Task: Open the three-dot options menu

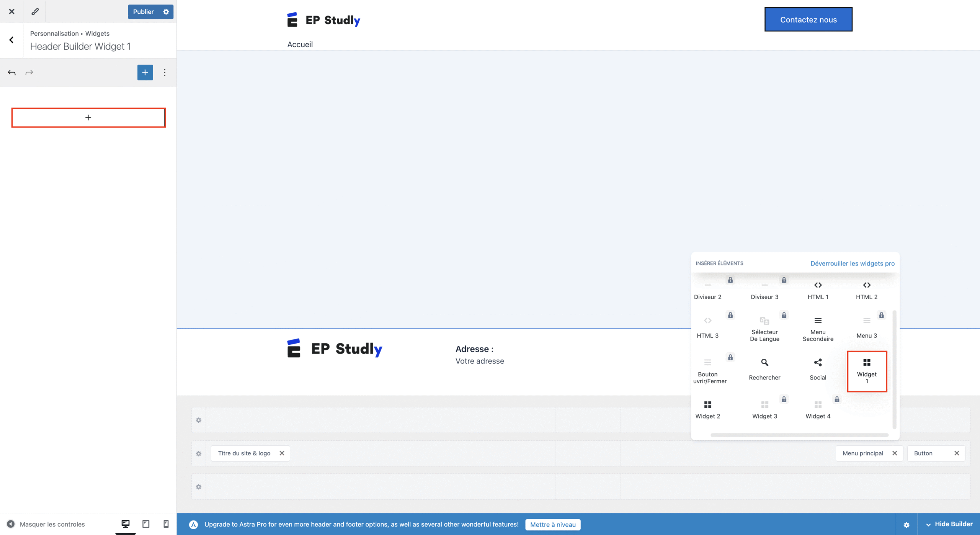Action: (165, 72)
